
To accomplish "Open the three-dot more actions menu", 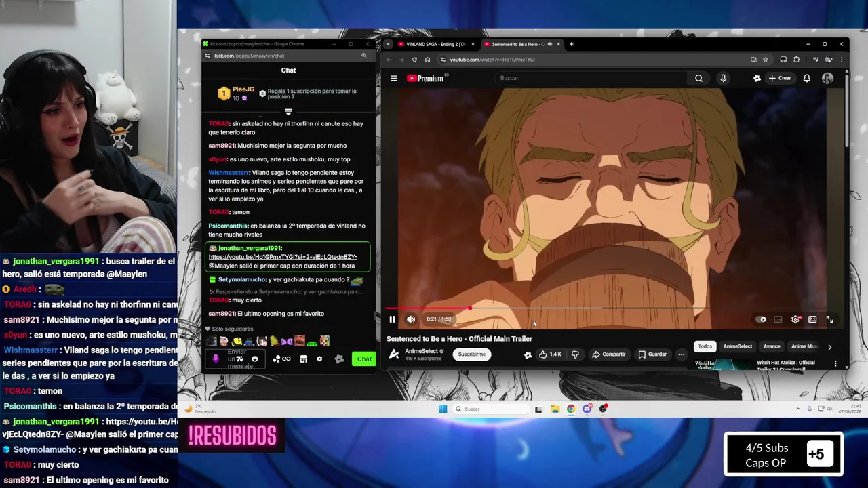I will [x=682, y=354].
